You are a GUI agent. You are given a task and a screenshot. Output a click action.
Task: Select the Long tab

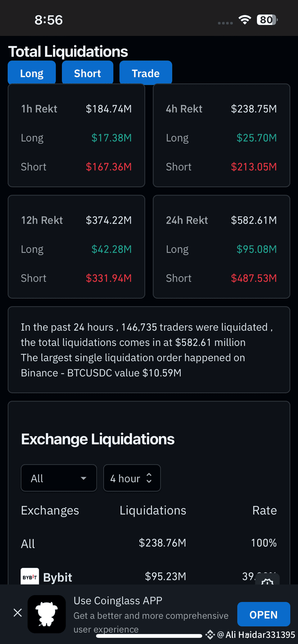(32, 73)
